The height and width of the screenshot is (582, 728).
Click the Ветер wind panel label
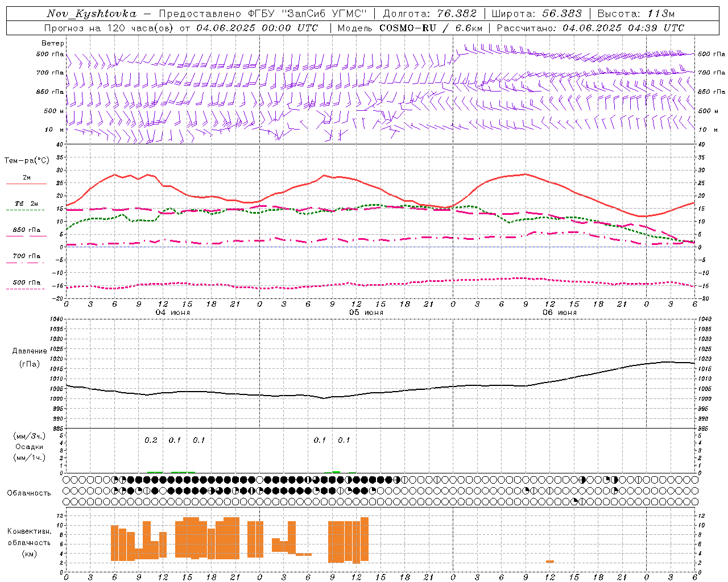coord(52,43)
